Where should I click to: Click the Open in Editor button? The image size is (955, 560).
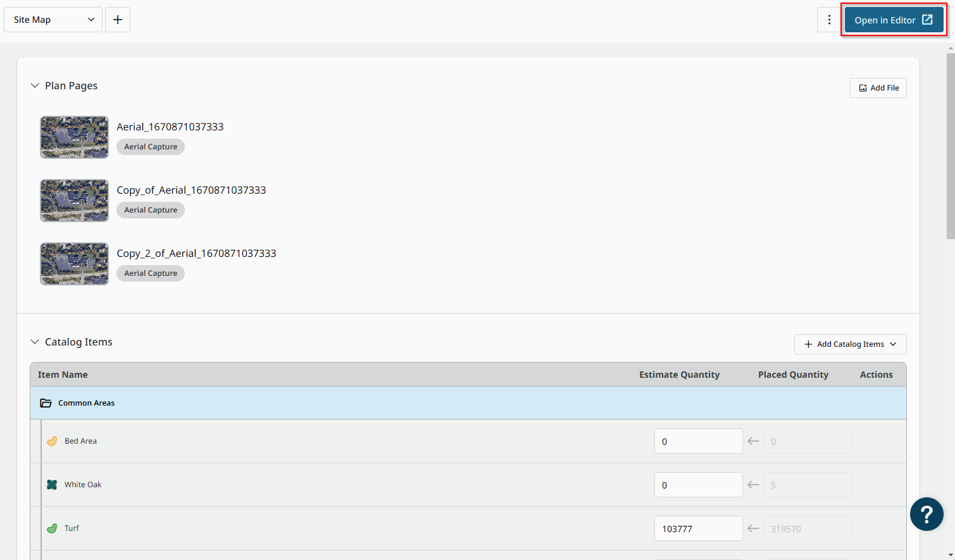coord(894,20)
